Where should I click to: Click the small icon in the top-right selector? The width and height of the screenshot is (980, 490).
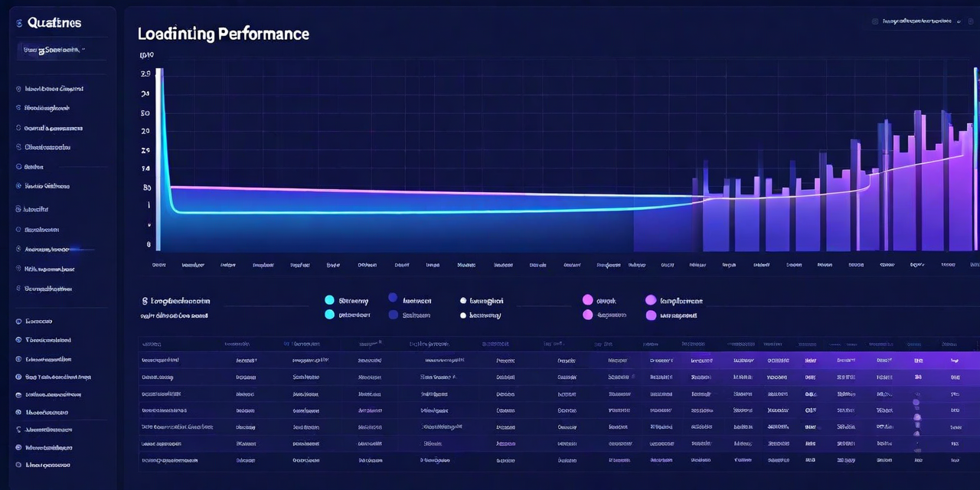pos(875,22)
